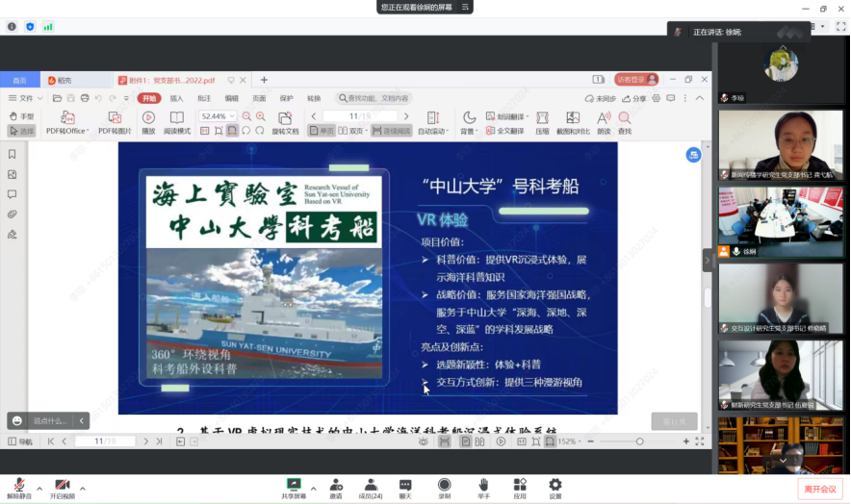The width and height of the screenshot is (851, 504).
Task: Open 截图和对比 tool
Action: tap(573, 122)
